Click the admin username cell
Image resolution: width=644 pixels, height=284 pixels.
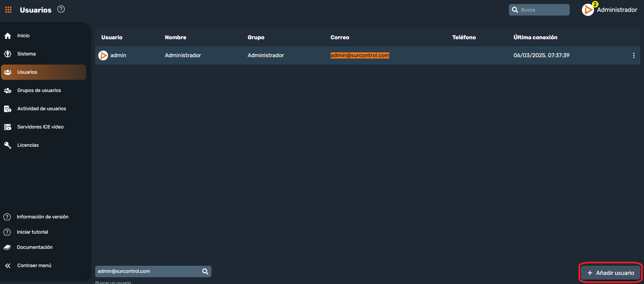coord(118,55)
